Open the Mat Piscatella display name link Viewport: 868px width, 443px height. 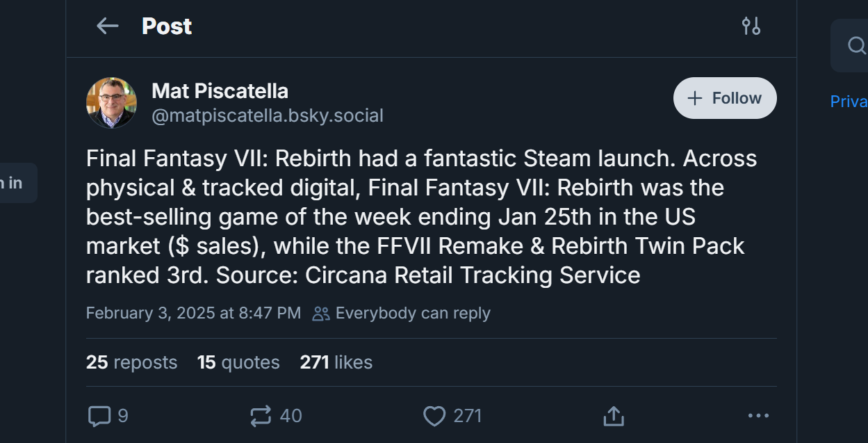coord(220,90)
